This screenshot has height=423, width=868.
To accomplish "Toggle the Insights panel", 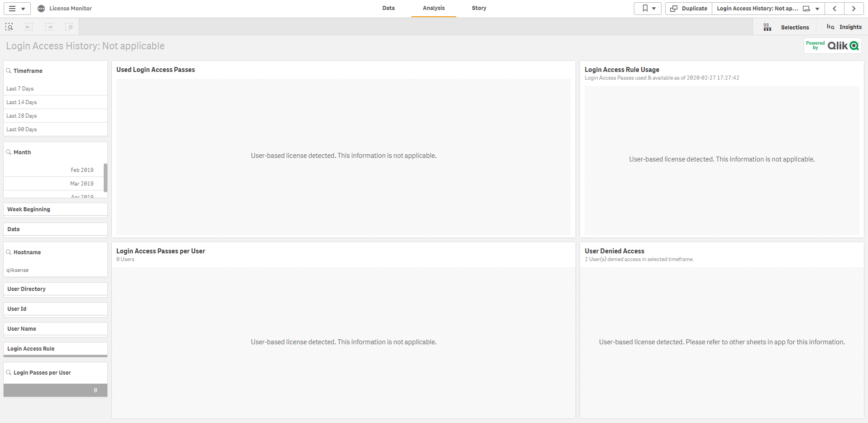I will [x=844, y=27].
